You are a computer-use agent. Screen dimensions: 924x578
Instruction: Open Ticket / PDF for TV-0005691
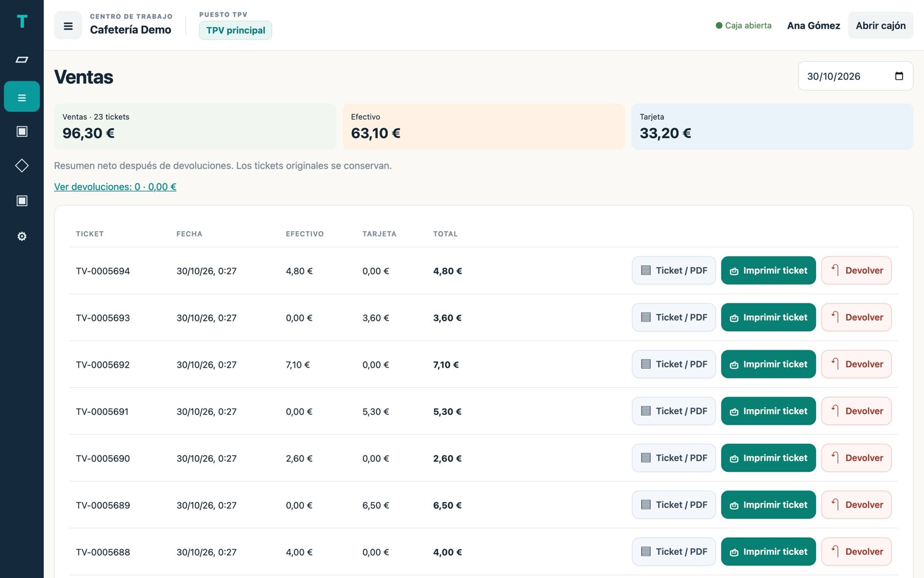tap(674, 411)
